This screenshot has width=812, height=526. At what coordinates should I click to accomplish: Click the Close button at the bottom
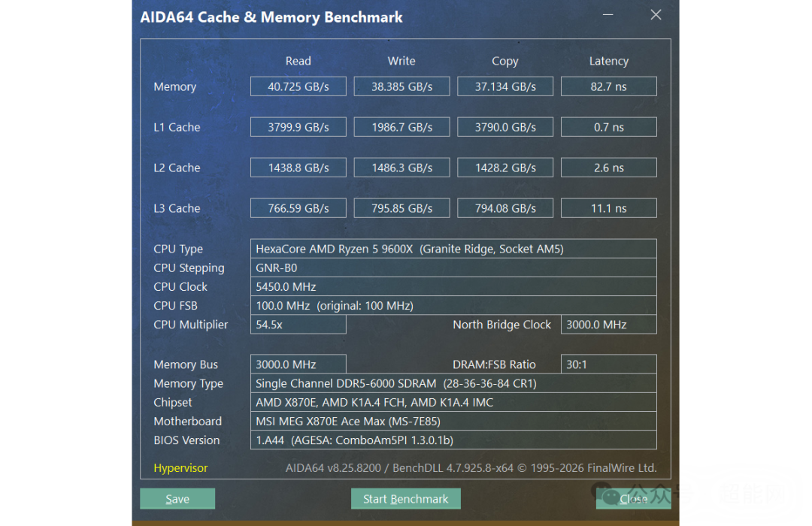(633, 498)
